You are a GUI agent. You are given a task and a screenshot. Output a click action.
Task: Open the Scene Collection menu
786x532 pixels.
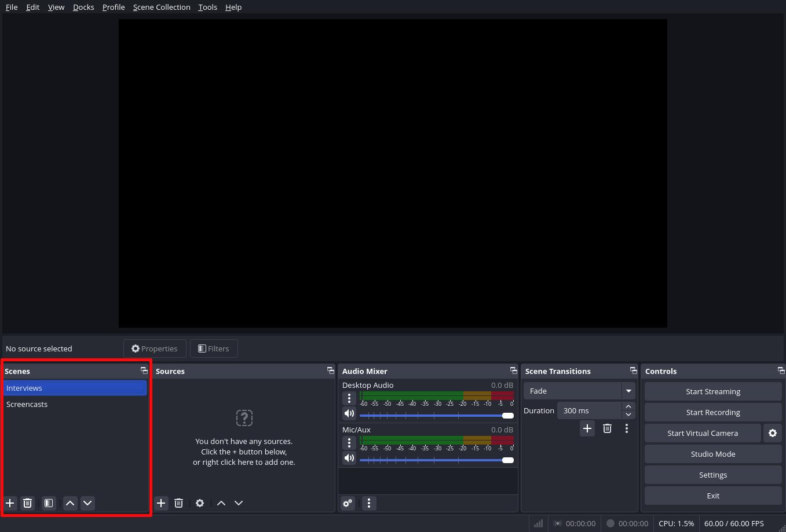162,7
